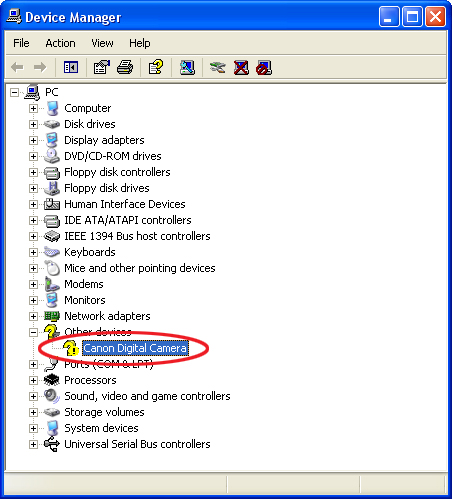Select Sound, video and game controllers

tap(147, 396)
